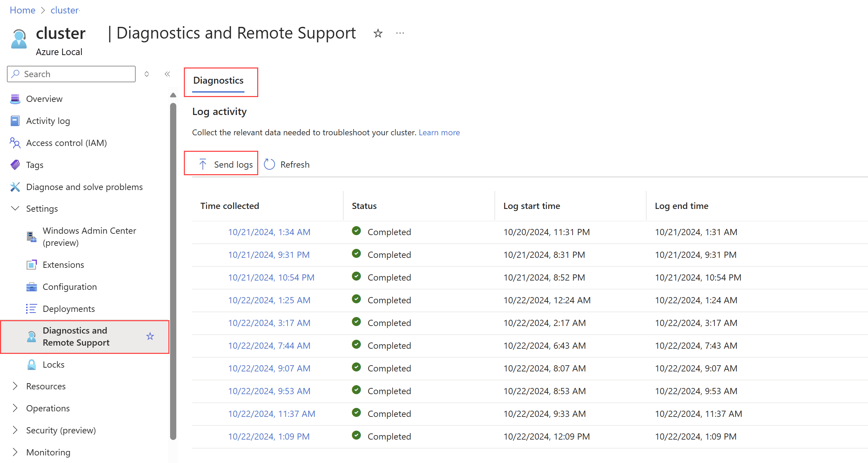Image resolution: width=868 pixels, height=463 pixels.
Task: Favorite the page with the title star
Action: [x=378, y=33]
